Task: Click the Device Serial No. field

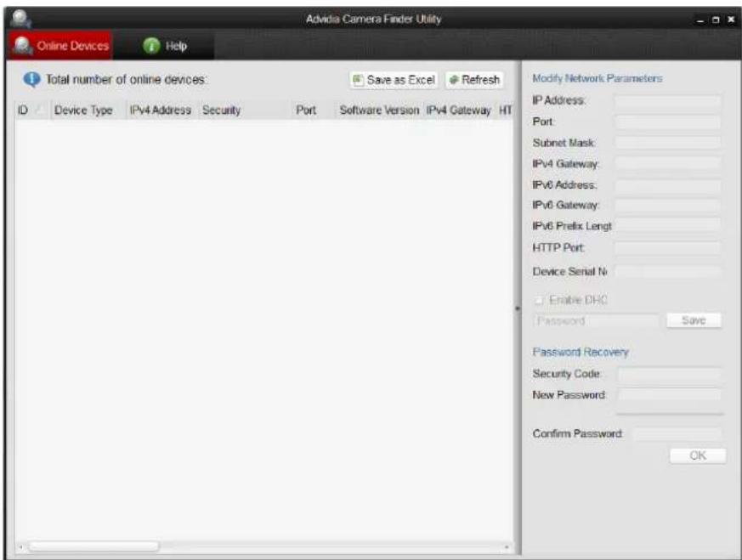Action: [667, 271]
